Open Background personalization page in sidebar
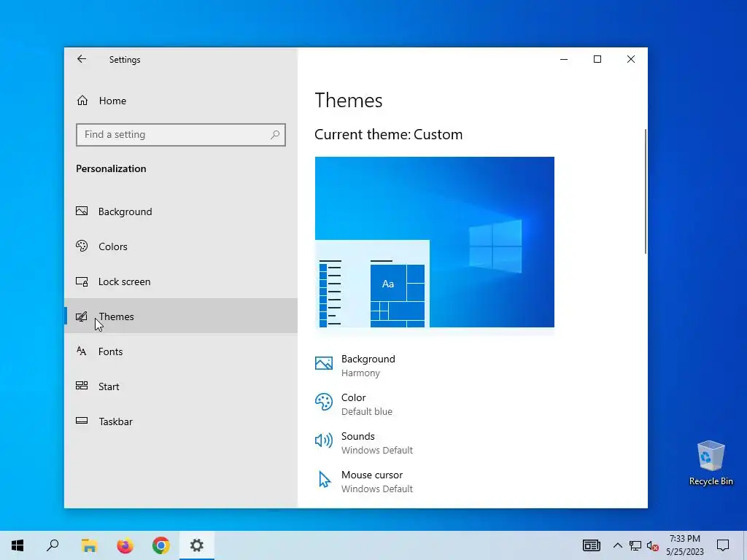 click(x=181, y=211)
